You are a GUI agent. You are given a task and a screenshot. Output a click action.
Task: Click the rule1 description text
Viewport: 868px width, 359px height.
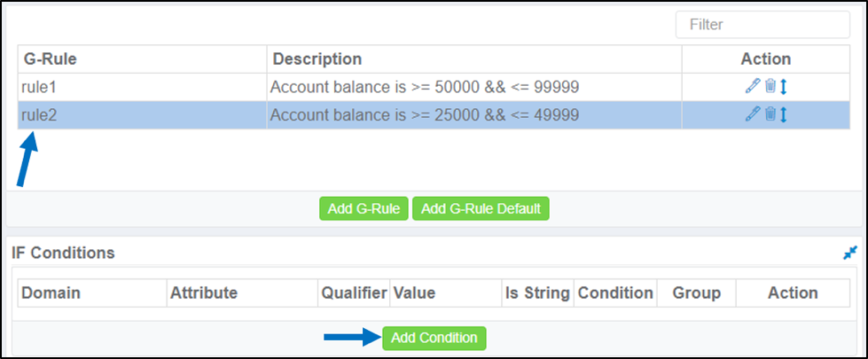[424, 87]
